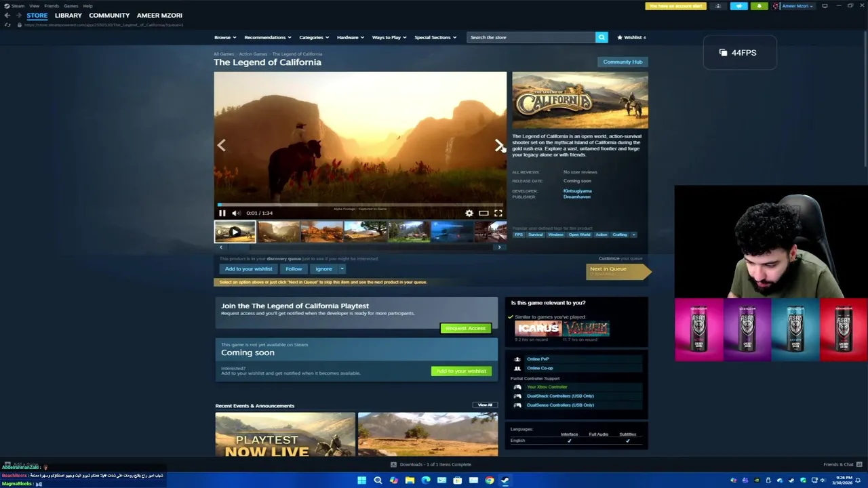Open the Games menu
Image resolution: width=868 pixels, height=488 pixels.
click(71, 5)
